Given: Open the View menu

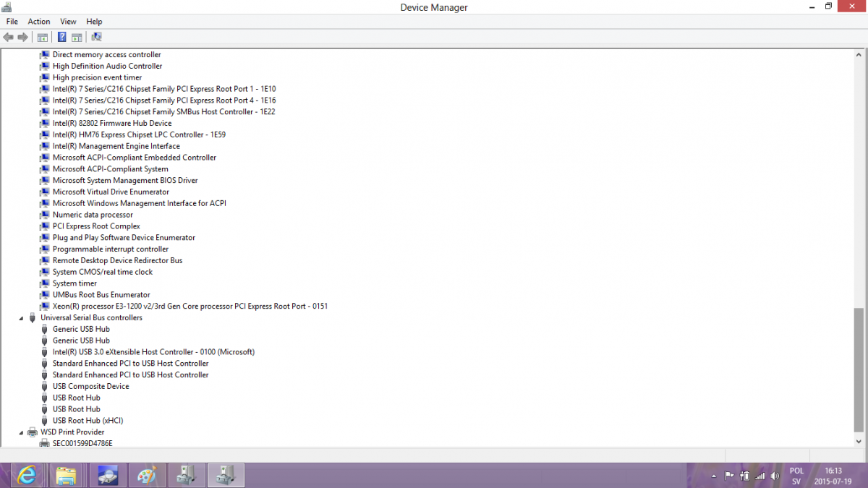Looking at the screenshot, I should [68, 22].
